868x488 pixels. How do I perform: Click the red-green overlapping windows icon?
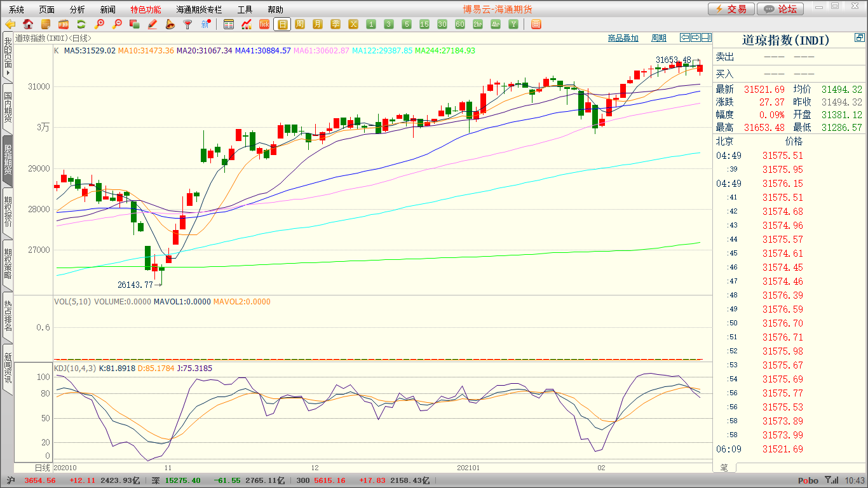[x=134, y=24]
